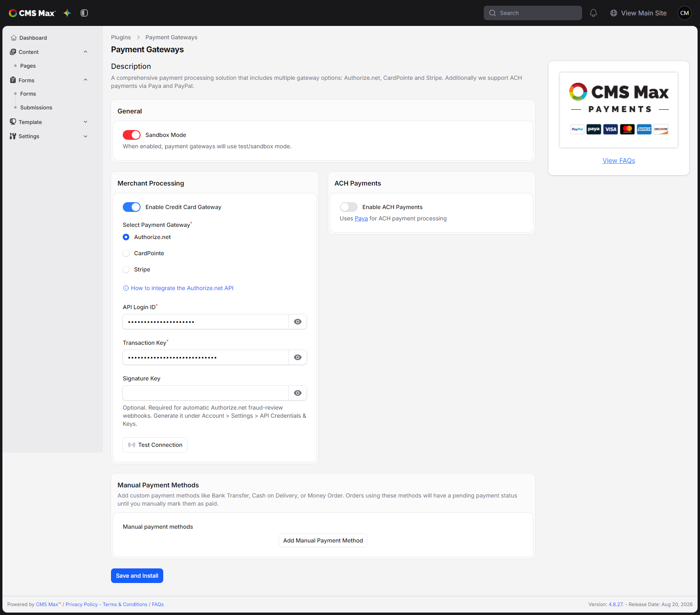
Task: Open the CM user avatar menu
Action: click(685, 13)
